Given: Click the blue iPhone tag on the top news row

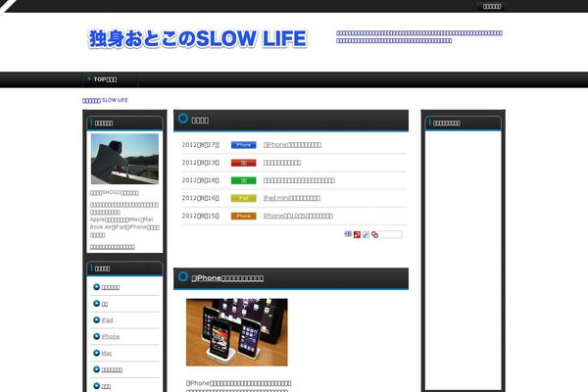Looking at the screenshot, I should pos(243,145).
